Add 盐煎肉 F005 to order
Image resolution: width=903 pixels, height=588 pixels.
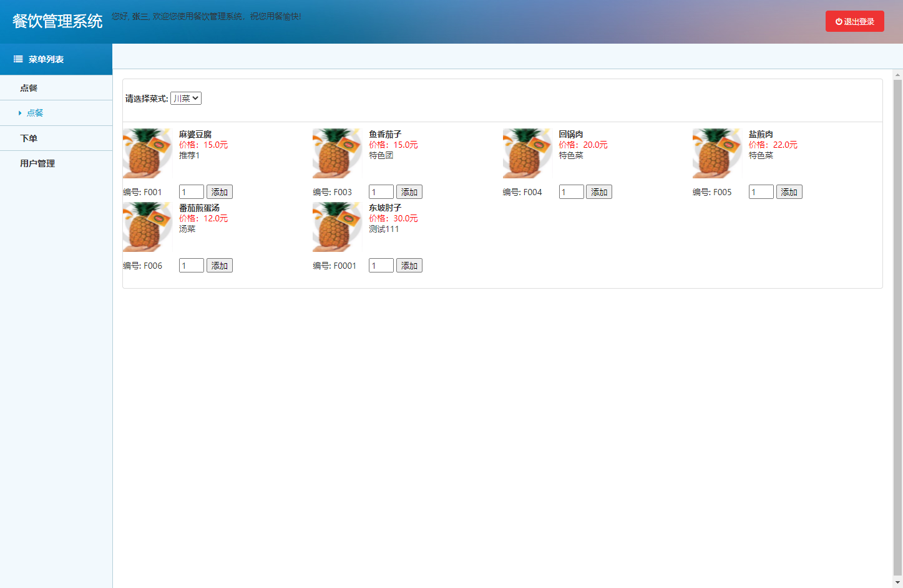(789, 192)
